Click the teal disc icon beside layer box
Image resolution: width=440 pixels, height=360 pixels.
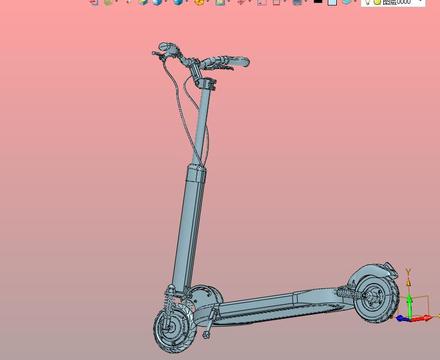click(347, 2)
